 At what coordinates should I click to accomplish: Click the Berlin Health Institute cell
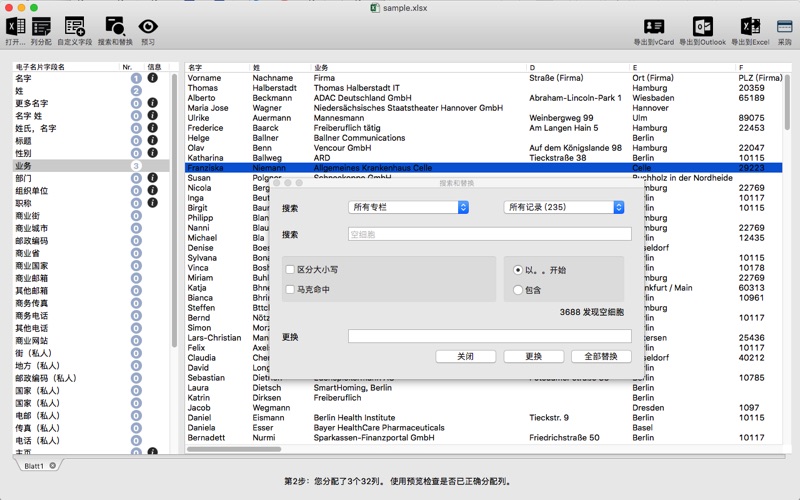pos(354,418)
